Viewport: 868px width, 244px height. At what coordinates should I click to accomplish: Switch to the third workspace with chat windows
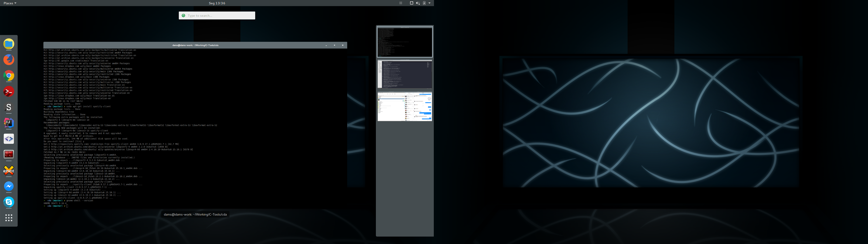[405, 106]
